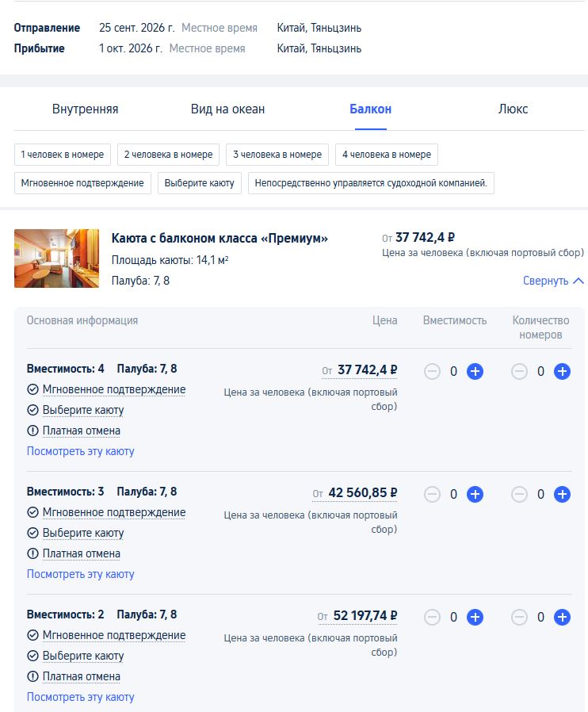Click Выберите каюту in capacity 2 row
Image resolution: width=588 pixels, height=712 pixels.
(x=83, y=656)
